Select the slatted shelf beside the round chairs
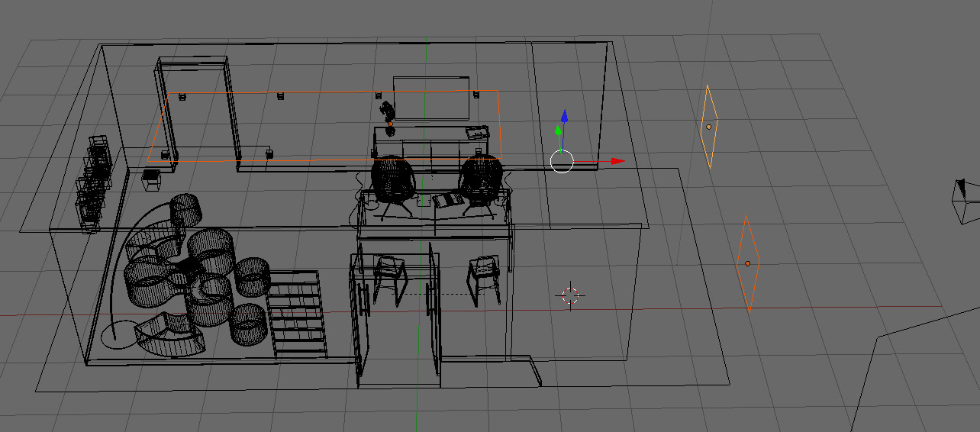Viewport: 980px width, 432px height. [297, 314]
